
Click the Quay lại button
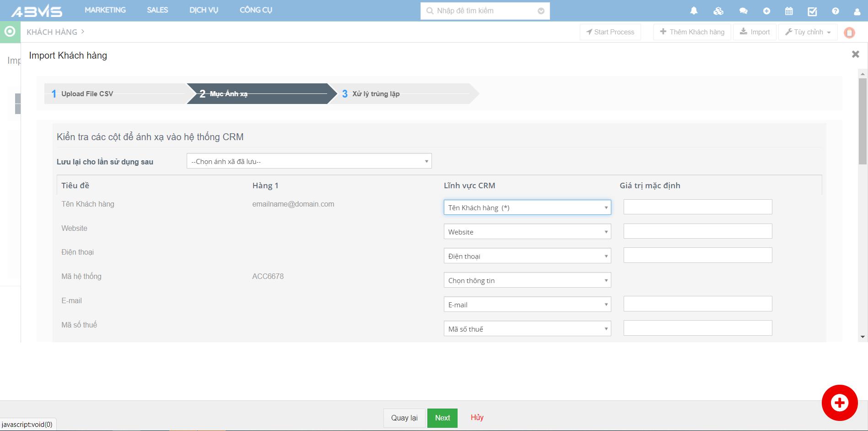pyautogui.click(x=404, y=418)
